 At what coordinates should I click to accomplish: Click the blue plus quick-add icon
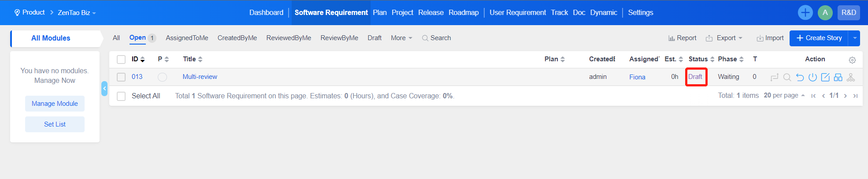coord(805,12)
